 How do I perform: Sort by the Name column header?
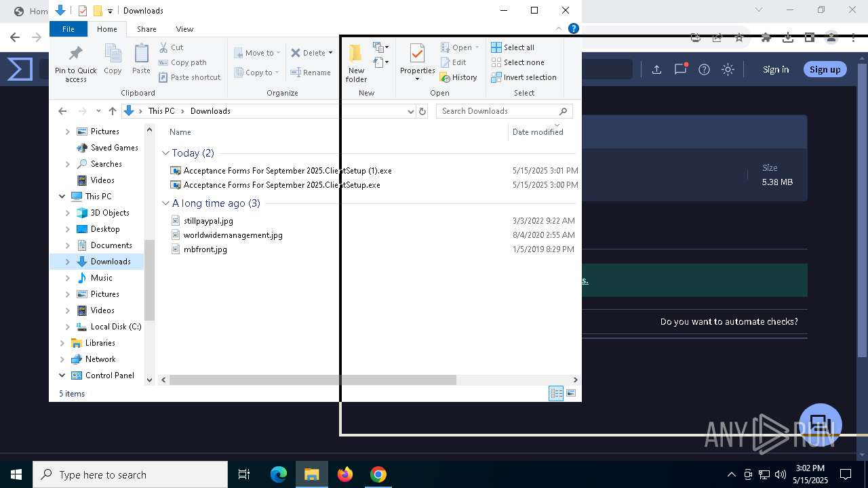coord(180,132)
